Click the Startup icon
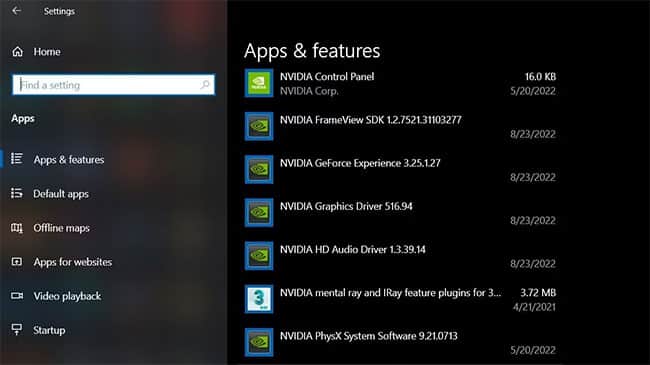650x365 pixels. pos(17,330)
